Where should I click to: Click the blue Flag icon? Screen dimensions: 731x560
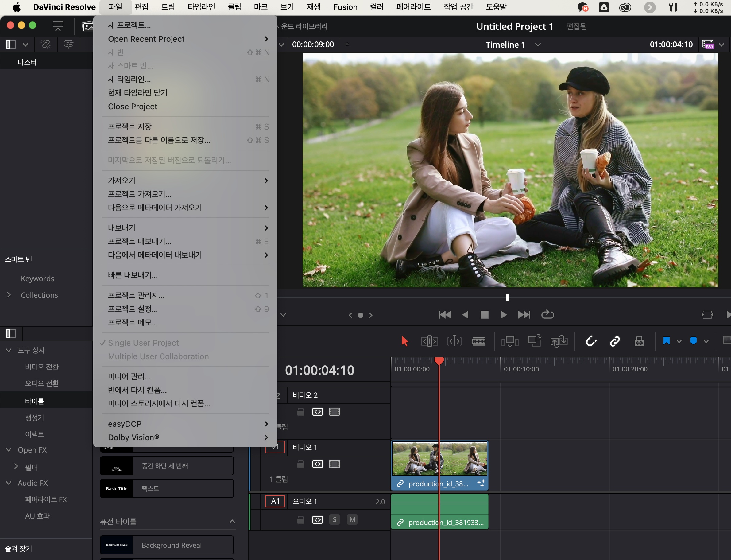pyautogui.click(x=666, y=341)
